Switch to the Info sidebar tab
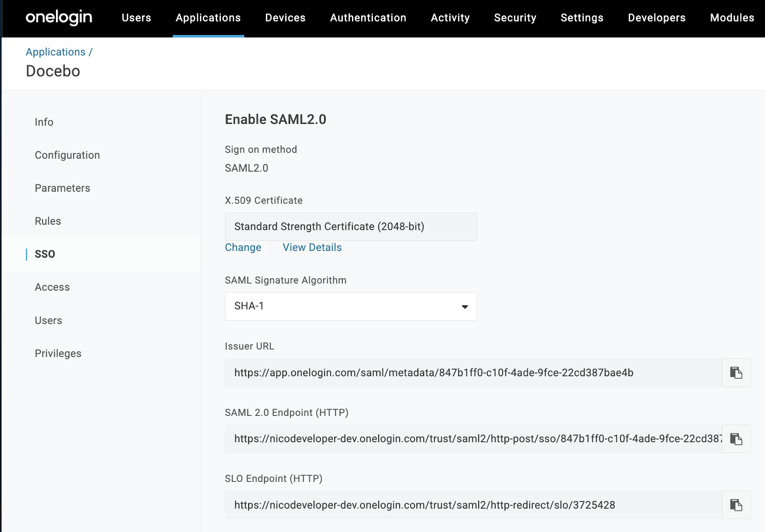The width and height of the screenshot is (765, 532). tap(44, 122)
